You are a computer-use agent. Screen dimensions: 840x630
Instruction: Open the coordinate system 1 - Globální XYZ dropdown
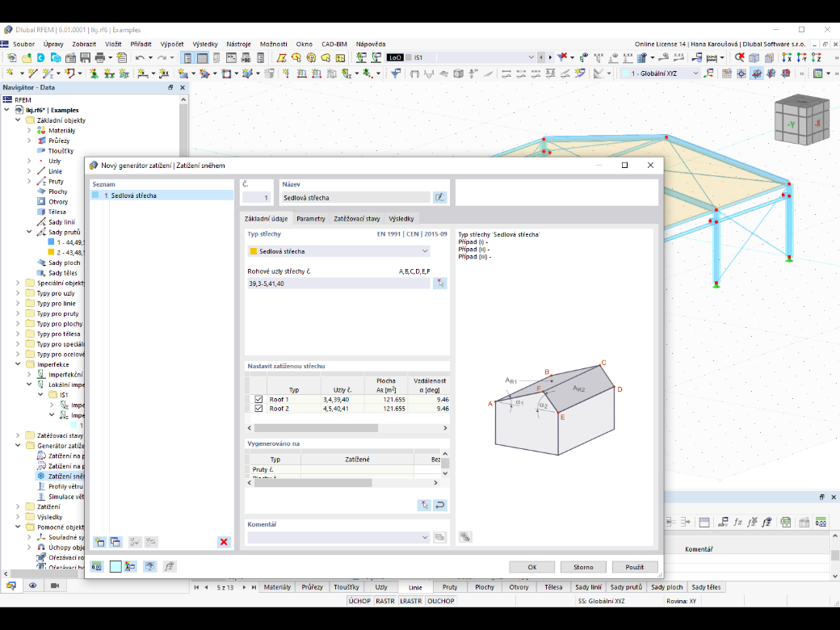[x=660, y=73]
